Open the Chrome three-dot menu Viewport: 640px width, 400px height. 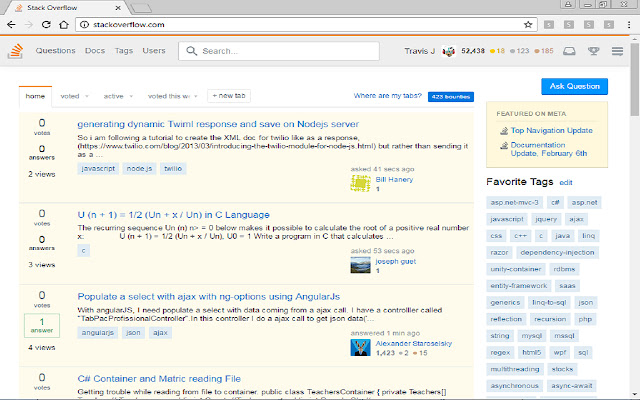(629, 24)
